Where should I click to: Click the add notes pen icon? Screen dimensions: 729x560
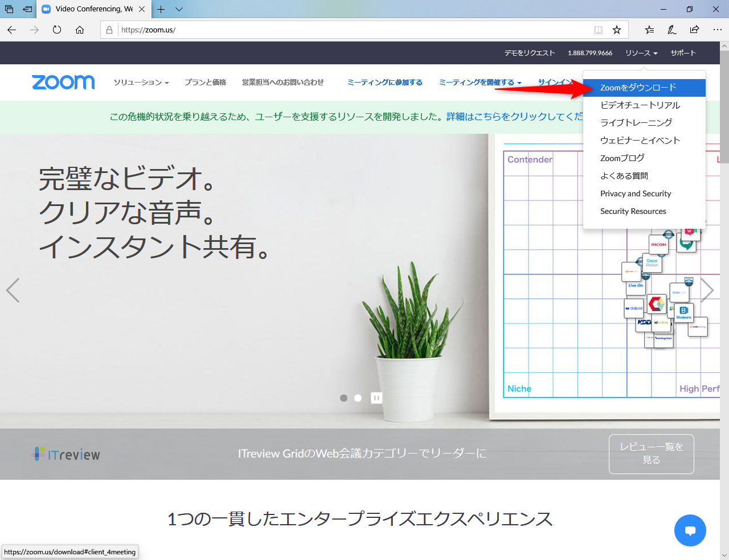672,30
